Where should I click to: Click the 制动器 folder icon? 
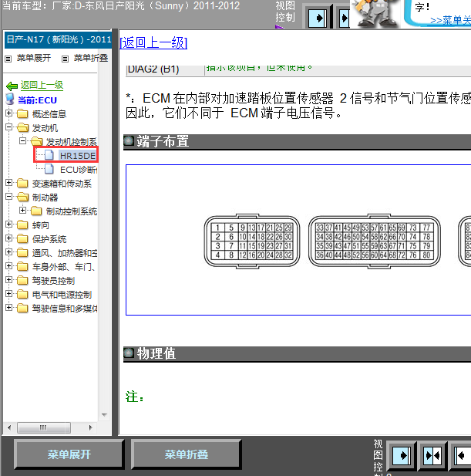[23, 197]
